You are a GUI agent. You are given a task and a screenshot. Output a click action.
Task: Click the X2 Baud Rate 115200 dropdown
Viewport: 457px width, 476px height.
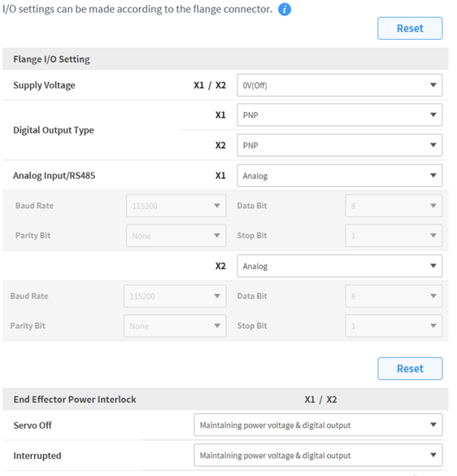click(175, 296)
